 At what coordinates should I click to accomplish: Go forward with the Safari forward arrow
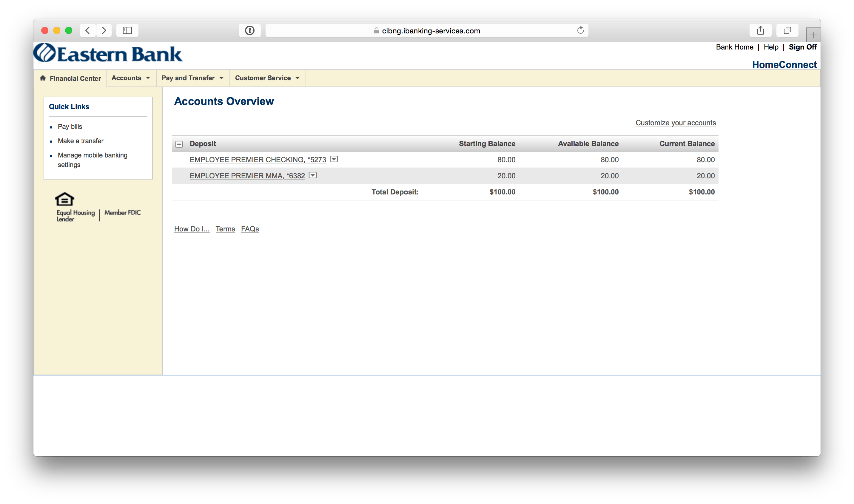tap(104, 30)
